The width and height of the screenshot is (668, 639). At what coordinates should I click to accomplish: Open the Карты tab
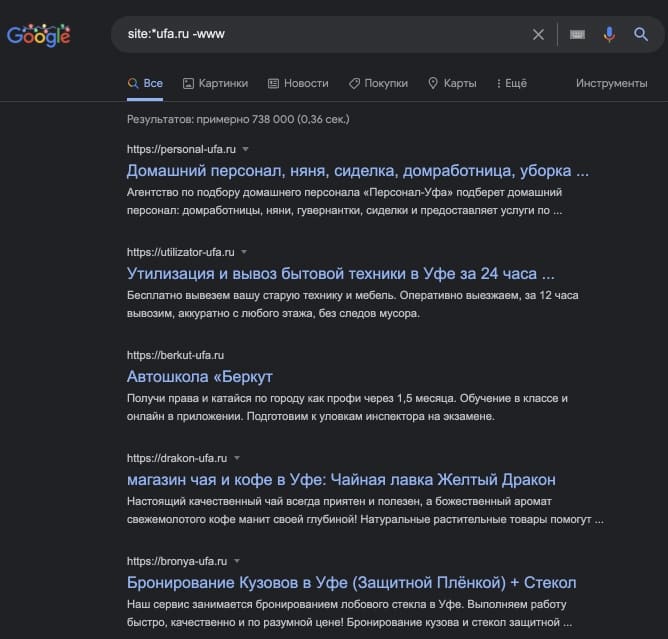coord(452,83)
